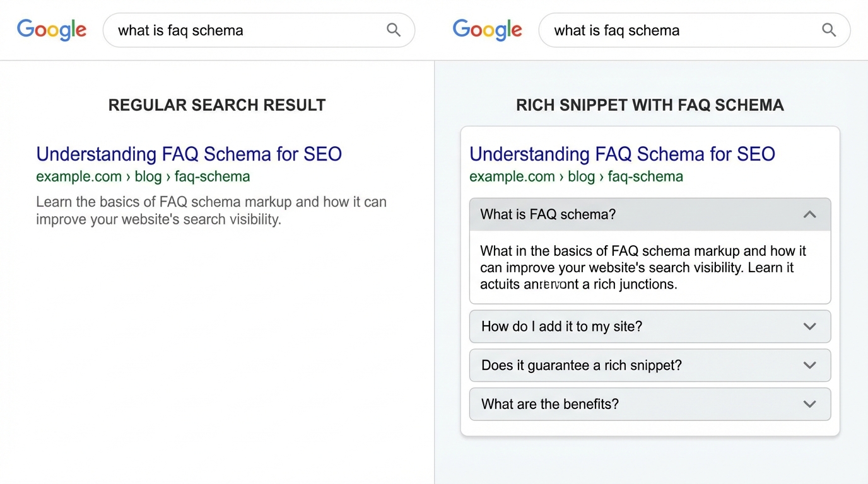The width and height of the screenshot is (868, 484).
Task: Click the green 'l' in the right Google logo
Action: point(510,29)
